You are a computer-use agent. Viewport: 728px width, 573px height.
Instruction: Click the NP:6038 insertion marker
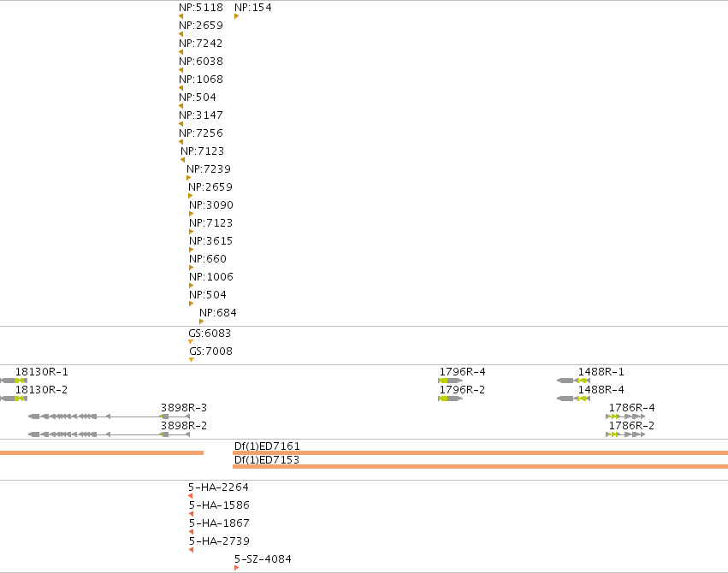coord(181,70)
